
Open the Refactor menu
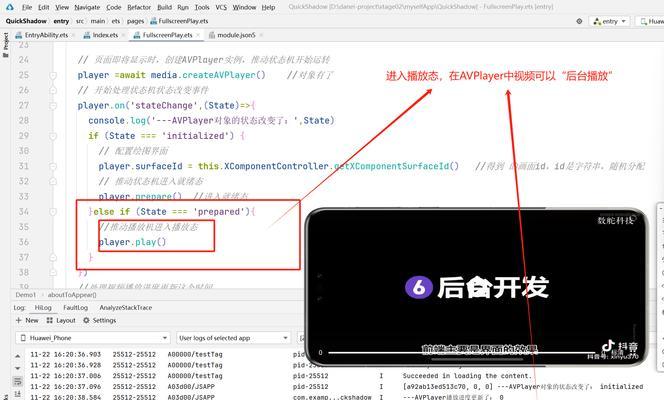139,7
